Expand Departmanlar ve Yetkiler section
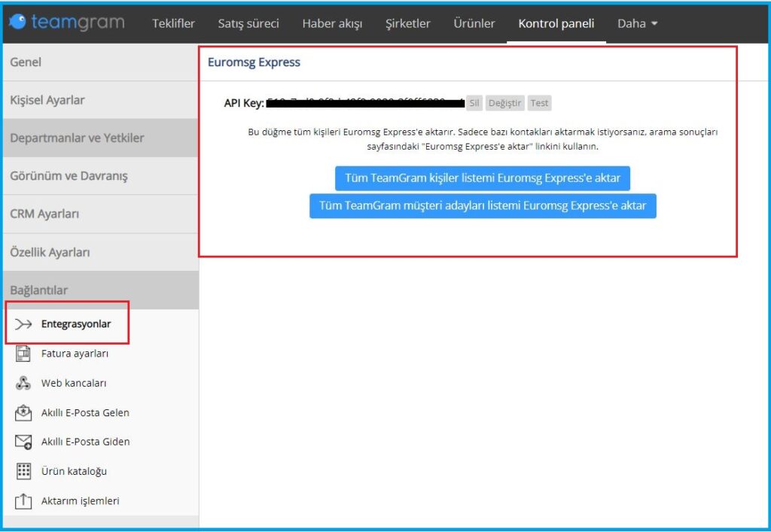Viewport: 771px width, 532px height. [x=100, y=138]
